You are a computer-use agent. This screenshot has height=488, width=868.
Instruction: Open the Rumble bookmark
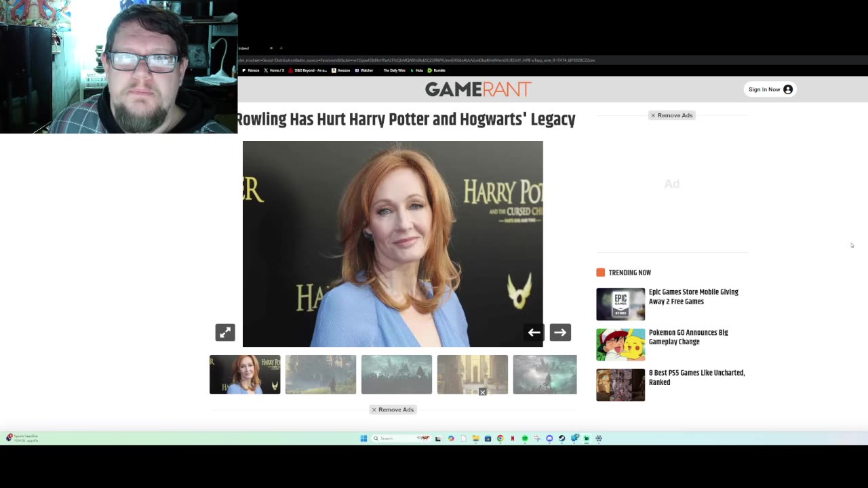pyautogui.click(x=436, y=70)
